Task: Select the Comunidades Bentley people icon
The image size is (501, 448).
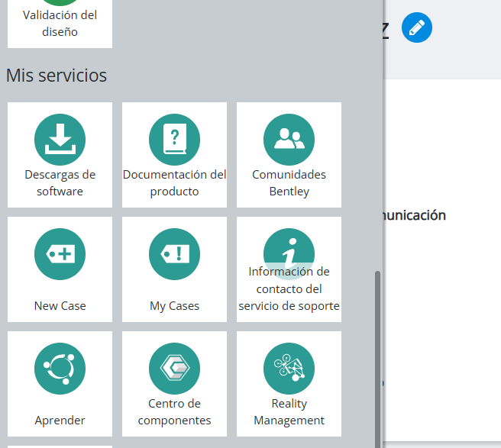Action: [x=289, y=140]
